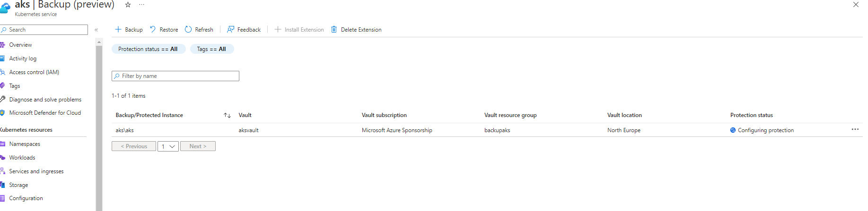The width and height of the screenshot is (868, 211).
Task: Click the Restore arrow icon
Action: coord(153,29)
